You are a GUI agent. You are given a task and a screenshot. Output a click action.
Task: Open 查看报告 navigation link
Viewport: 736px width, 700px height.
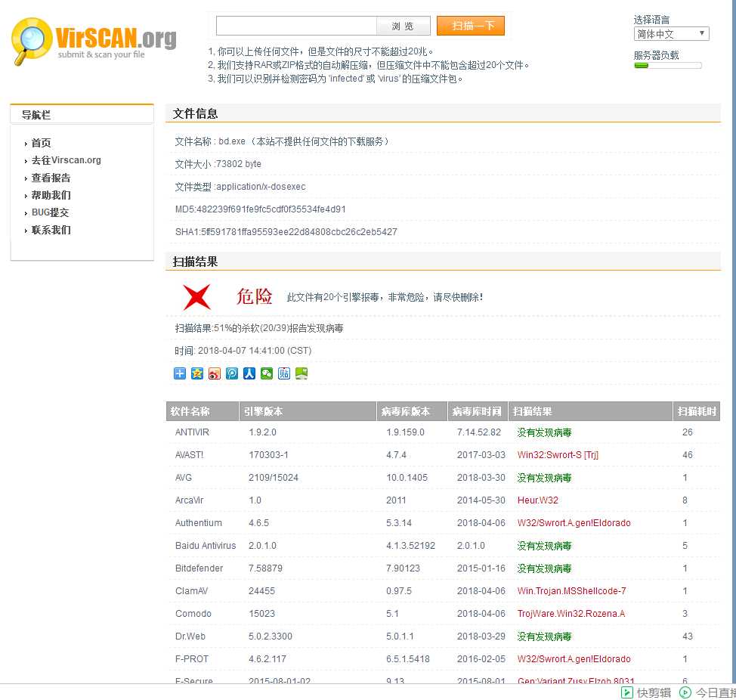tap(51, 178)
